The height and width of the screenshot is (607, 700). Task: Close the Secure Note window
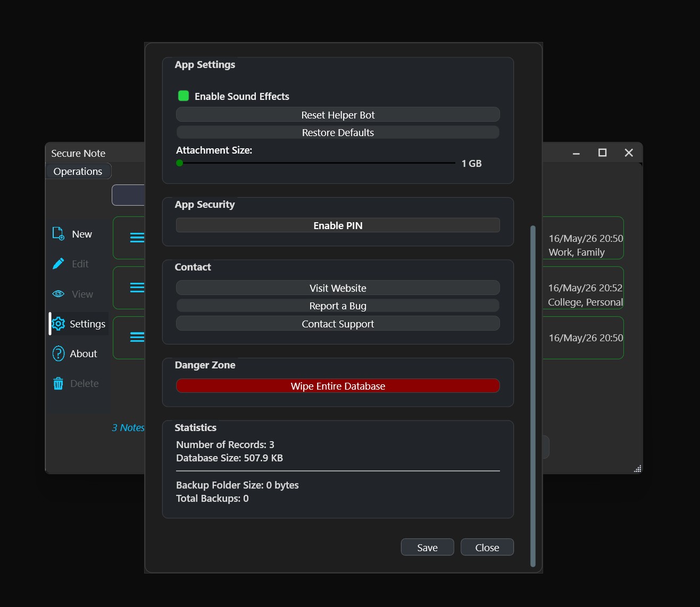point(629,153)
